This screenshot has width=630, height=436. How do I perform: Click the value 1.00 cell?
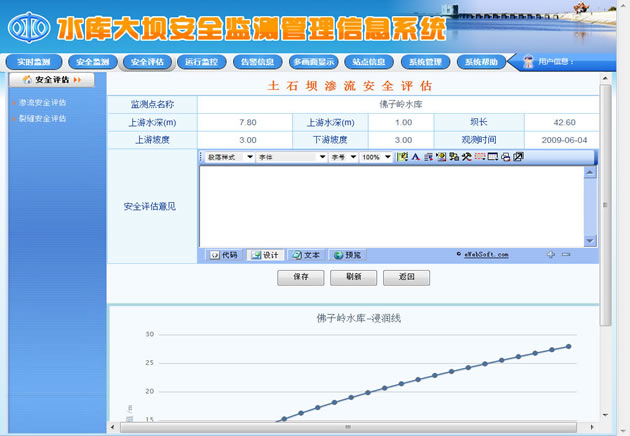point(403,123)
